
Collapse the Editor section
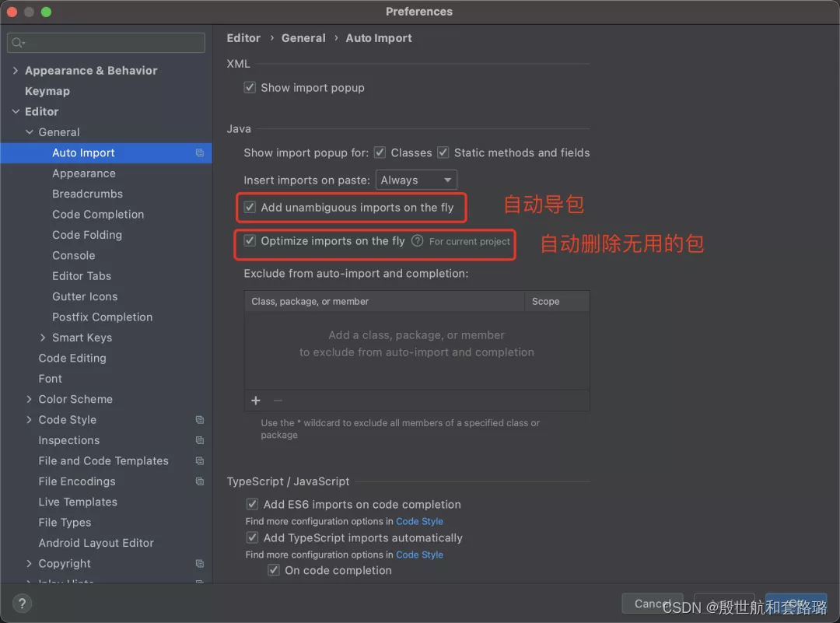16,111
